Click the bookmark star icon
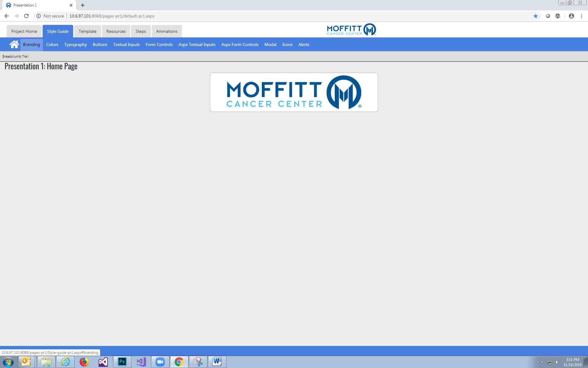 click(x=535, y=16)
